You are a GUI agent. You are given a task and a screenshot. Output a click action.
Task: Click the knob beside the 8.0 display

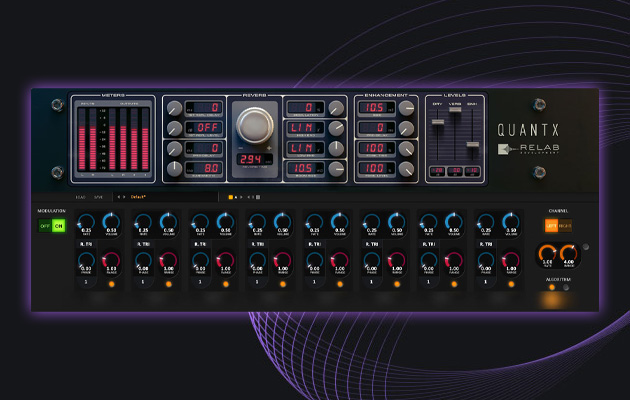tap(174, 169)
